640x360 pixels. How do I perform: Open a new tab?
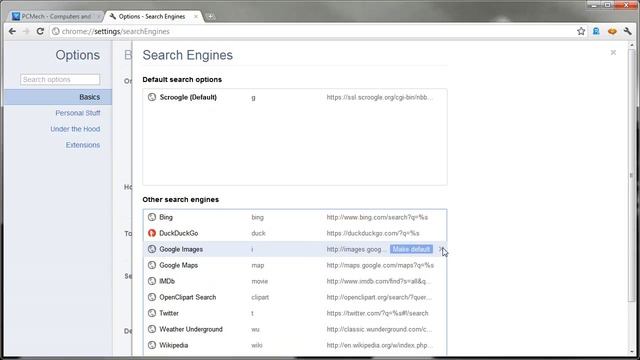[211, 16]
